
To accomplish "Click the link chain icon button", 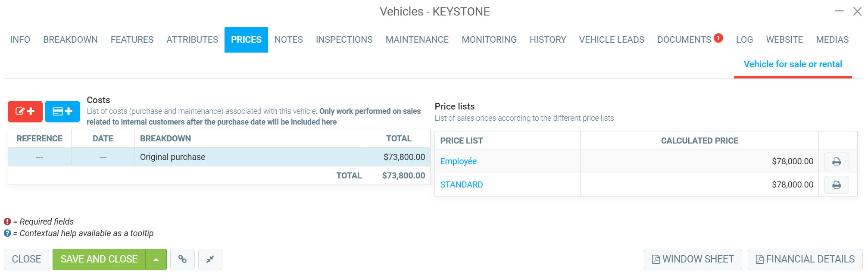I will tap(182, 259).
